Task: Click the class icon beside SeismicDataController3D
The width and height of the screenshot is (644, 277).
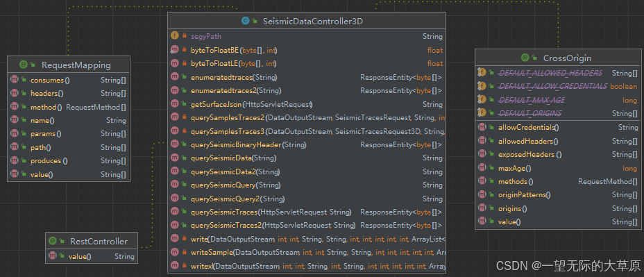Action: coord(246,21)
